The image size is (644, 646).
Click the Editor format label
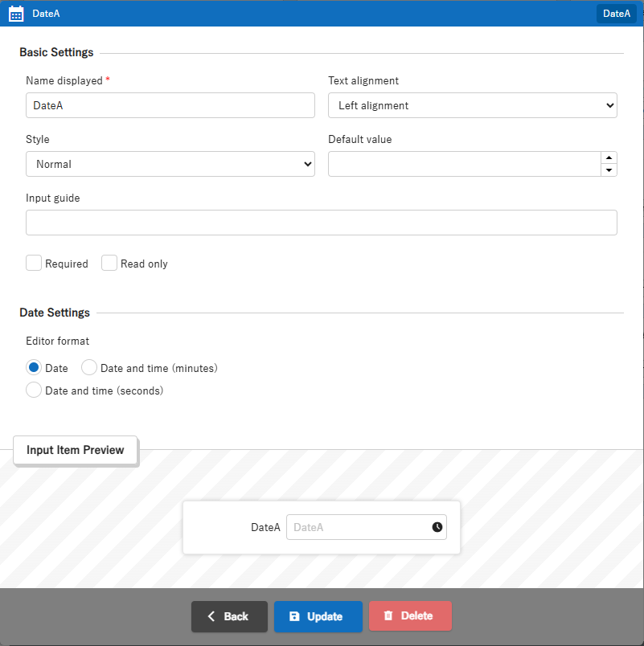[x=57, y=341]
